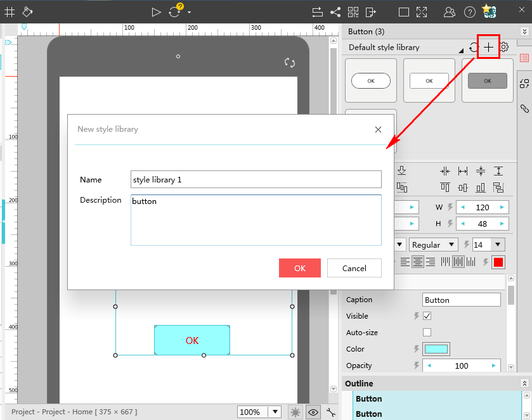This screenshot has width=532, height=420.
Task: Collapse the Button (3) panel chevron
Action: point(524,32)
